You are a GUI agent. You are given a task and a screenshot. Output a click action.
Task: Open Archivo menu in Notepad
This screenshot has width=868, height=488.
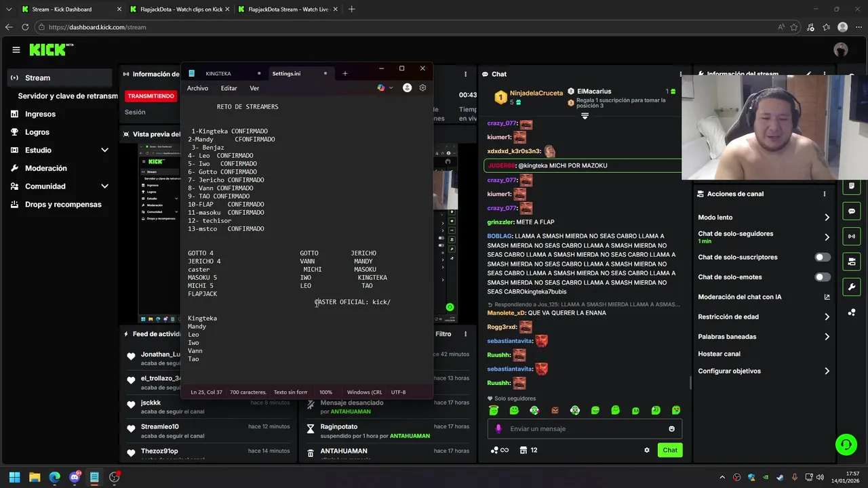pyautogui.click(x=197, y=88)
